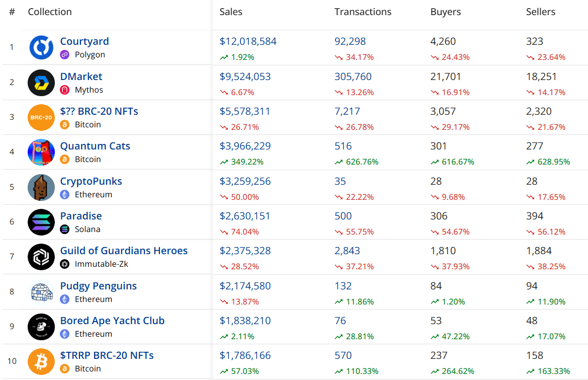Open the Guild of Guardians Heroes link
Screen dimensions: 588x380
[x=124, y=251]
